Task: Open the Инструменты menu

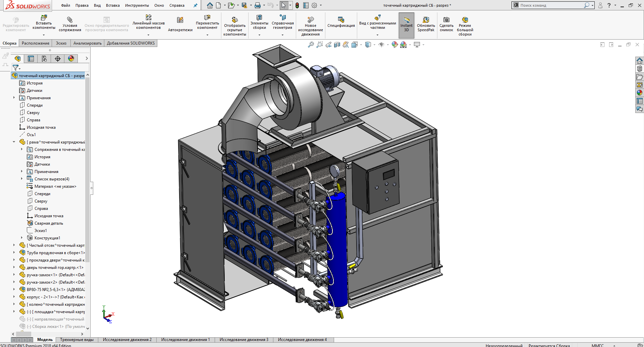Action: pos(137,5)
